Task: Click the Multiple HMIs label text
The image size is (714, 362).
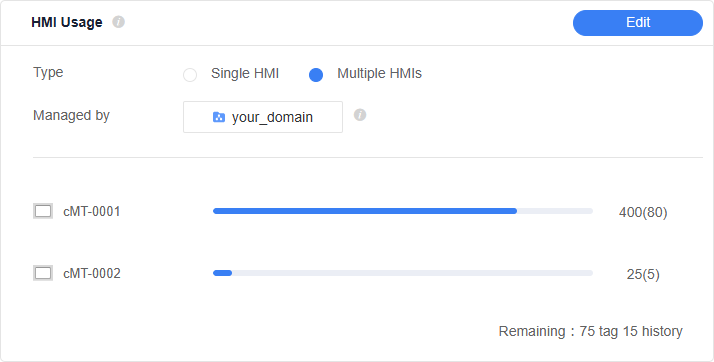Action: tap(379, 73)
